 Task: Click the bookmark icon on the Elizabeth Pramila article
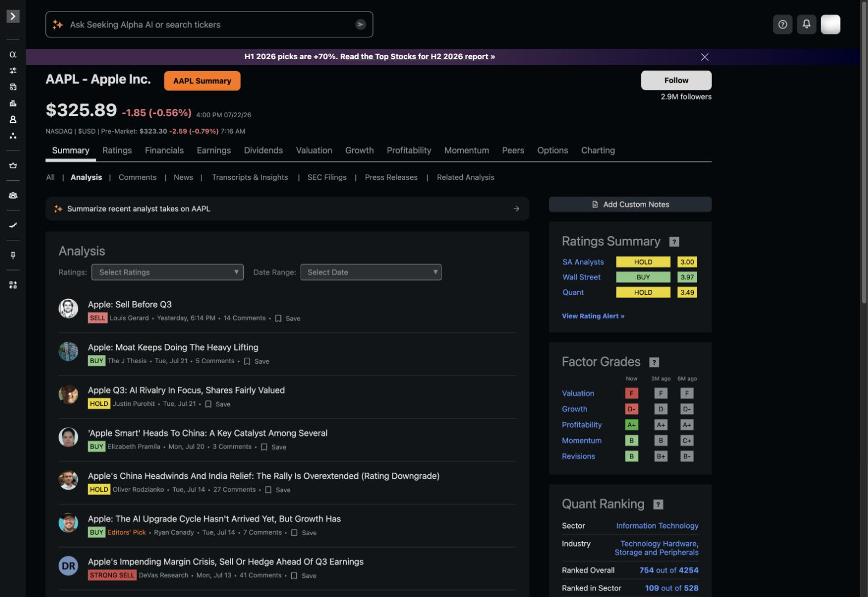point(264,447)
